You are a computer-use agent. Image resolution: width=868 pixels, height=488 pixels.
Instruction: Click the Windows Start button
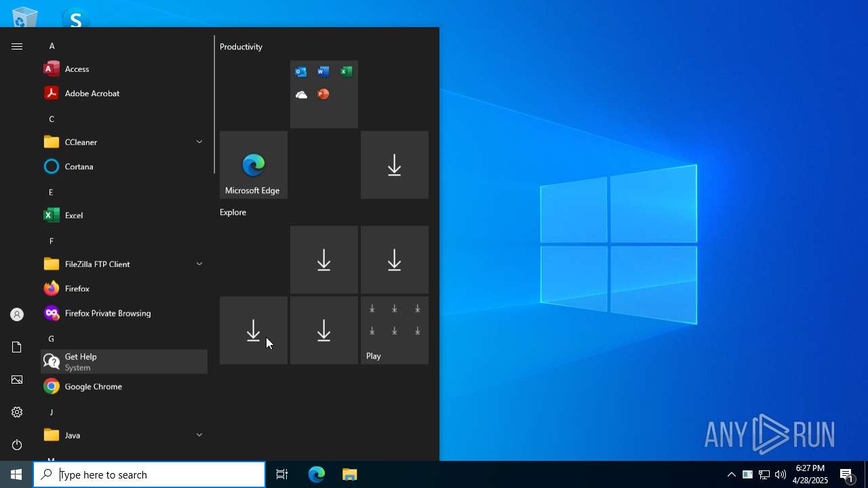pyautogui.click(x=16, y=474)
